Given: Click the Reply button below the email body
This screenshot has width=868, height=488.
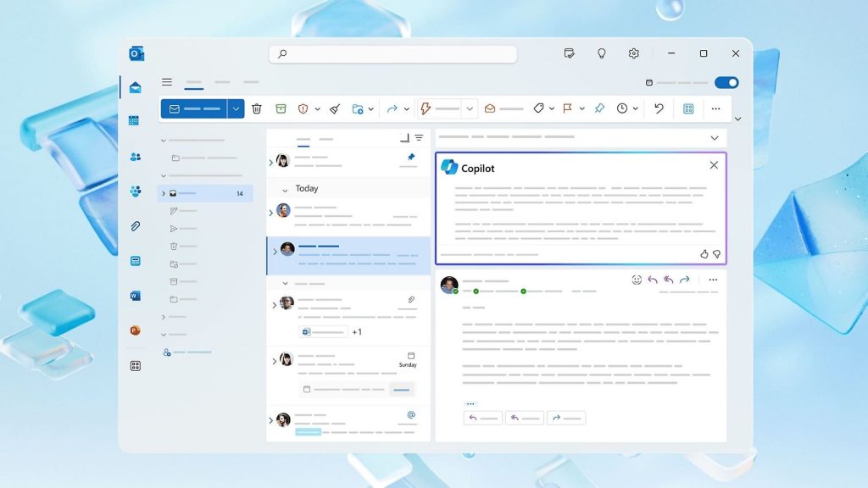Looking at the screenshot, I should 482,418.
